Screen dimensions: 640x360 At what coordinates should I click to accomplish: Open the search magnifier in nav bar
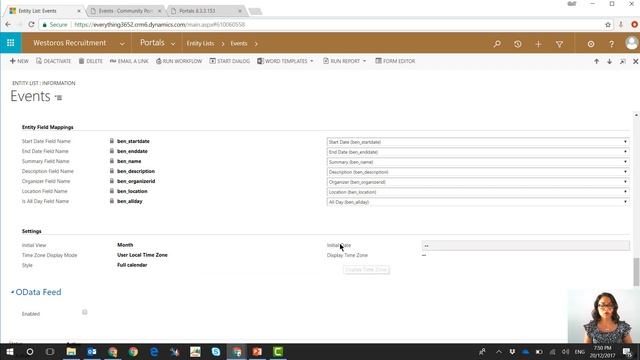[x=497, y=44]
